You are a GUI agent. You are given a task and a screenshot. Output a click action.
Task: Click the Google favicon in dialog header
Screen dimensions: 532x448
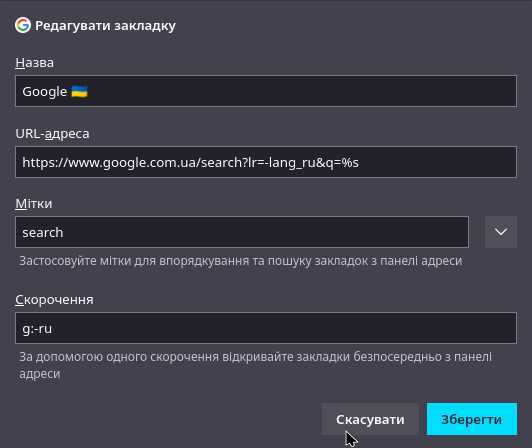[23, 25]
